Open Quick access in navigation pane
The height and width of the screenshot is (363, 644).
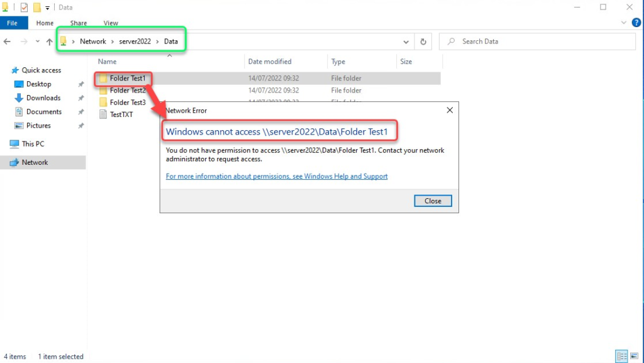coord(41,70)
